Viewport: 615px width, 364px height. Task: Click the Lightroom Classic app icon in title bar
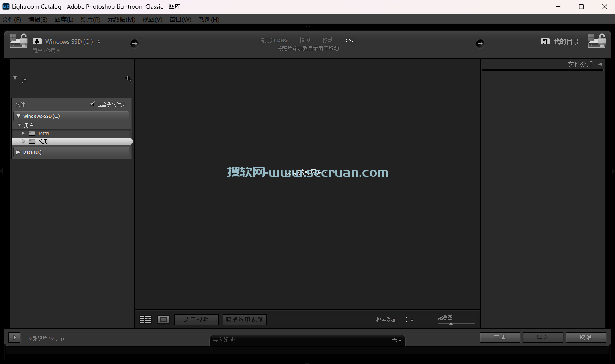6,6
